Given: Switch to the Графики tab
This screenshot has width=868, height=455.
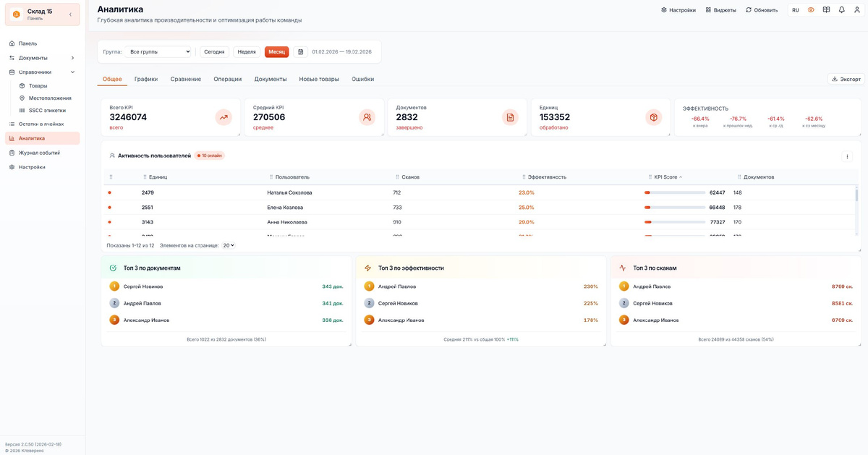Looking at the screenshot, I should pyautogui.click(x=146, y=79).
